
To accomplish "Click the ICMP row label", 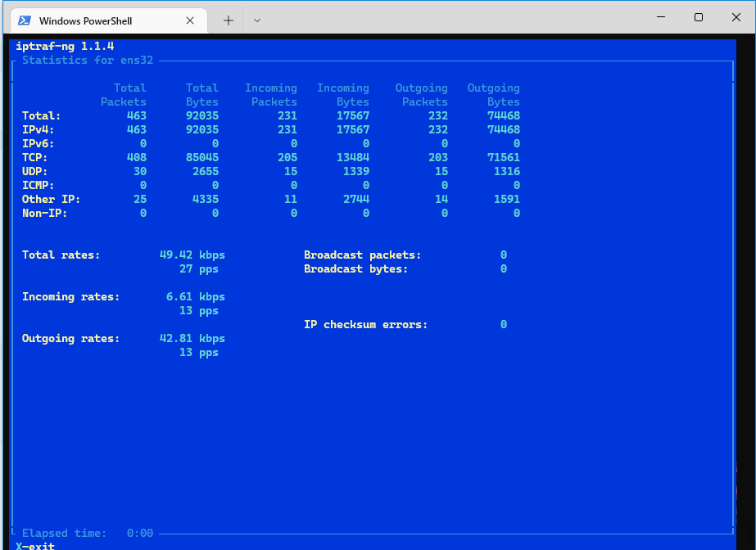I will pyautogui.click(x=38, y=186).
